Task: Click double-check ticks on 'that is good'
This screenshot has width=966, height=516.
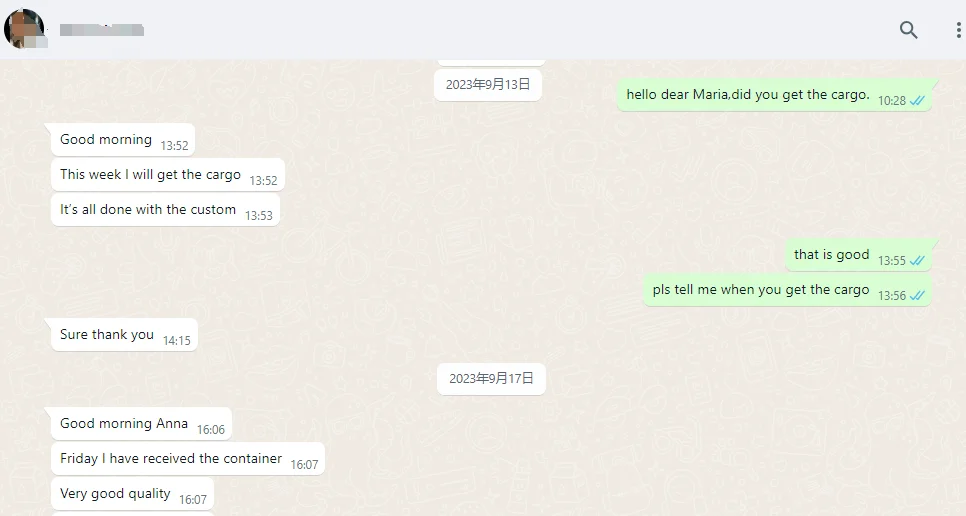Action: pyautogui.click(x=917, y=260)
